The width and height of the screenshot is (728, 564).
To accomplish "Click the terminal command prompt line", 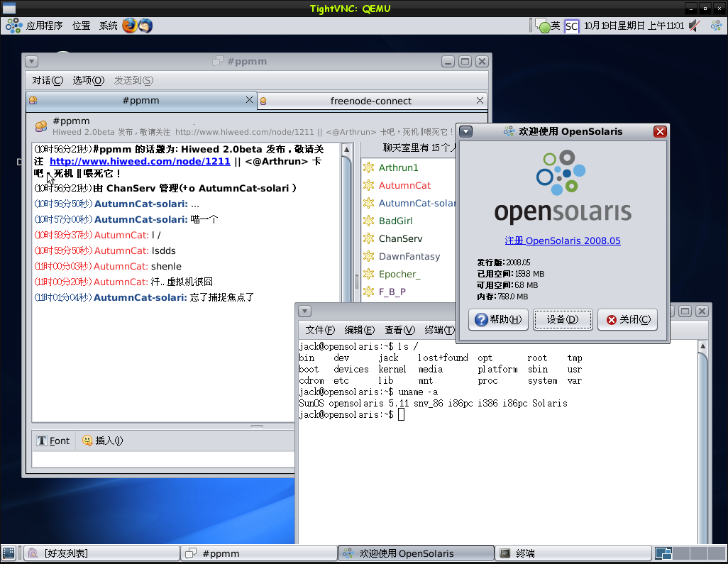I will pos(351,414).
